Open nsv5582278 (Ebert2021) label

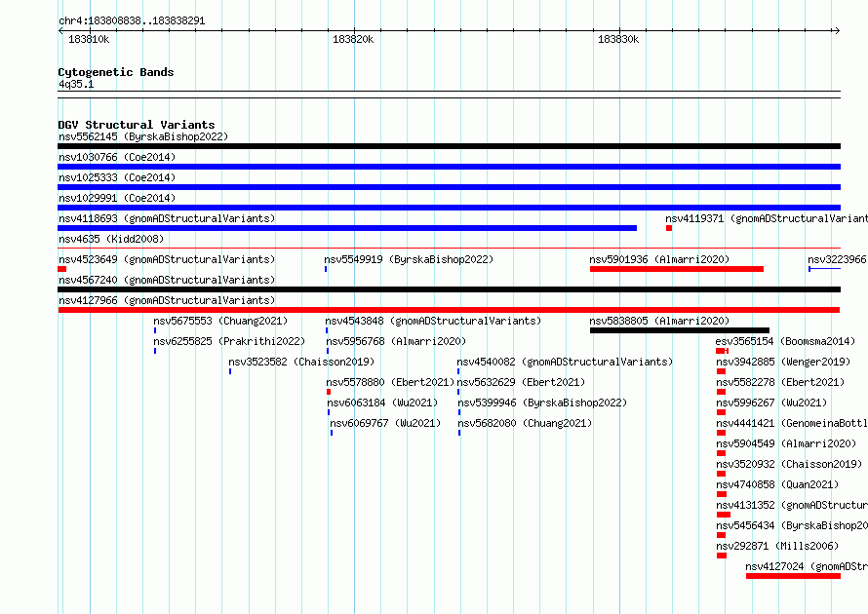(x=780, y=382)
